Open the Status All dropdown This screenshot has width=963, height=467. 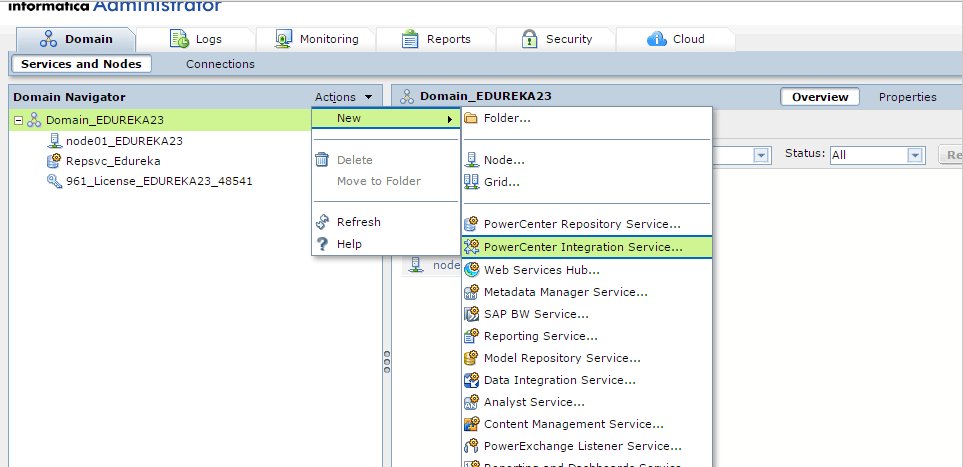click(x=916, y=155)
